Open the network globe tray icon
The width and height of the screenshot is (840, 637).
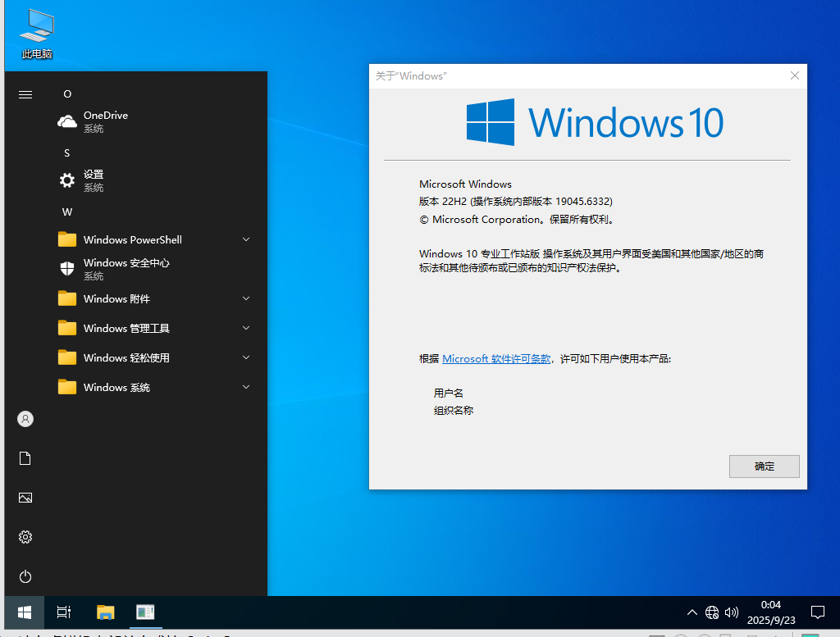(x=712, y=612)
